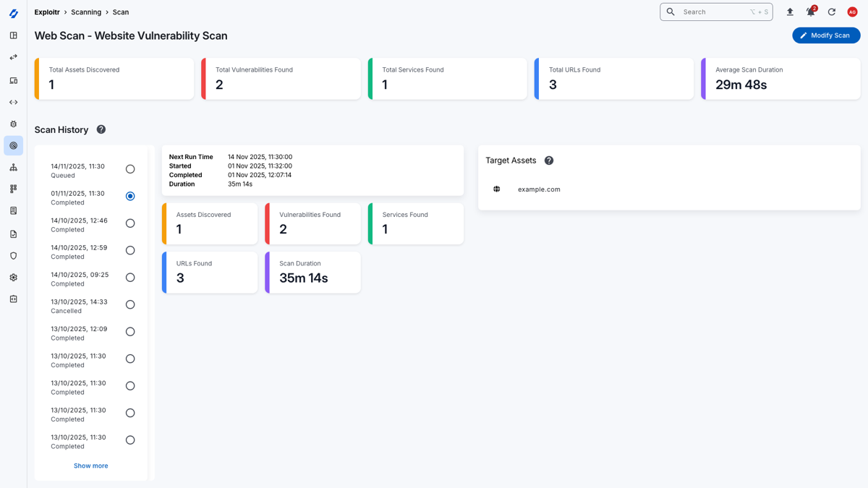Open the dashboard layout icon in the sidebar
The height and width of the screenshot is (488, 868).
tap(13, 35)
